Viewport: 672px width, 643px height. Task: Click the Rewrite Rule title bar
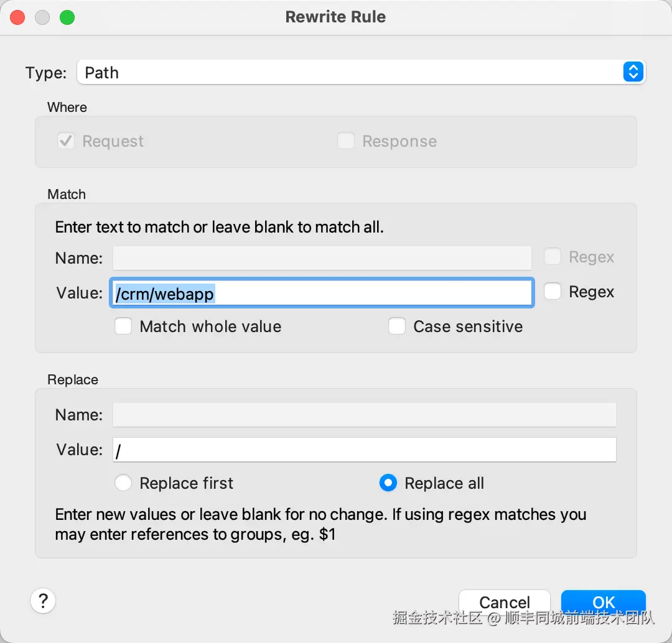(335, 17)
